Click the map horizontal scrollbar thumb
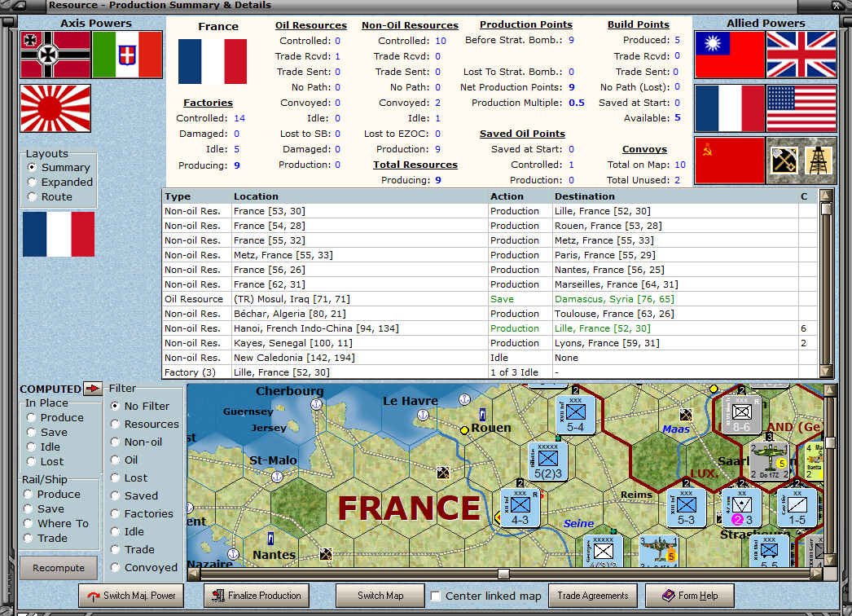Viewport: 852px width, 616px height. [503, 574]
